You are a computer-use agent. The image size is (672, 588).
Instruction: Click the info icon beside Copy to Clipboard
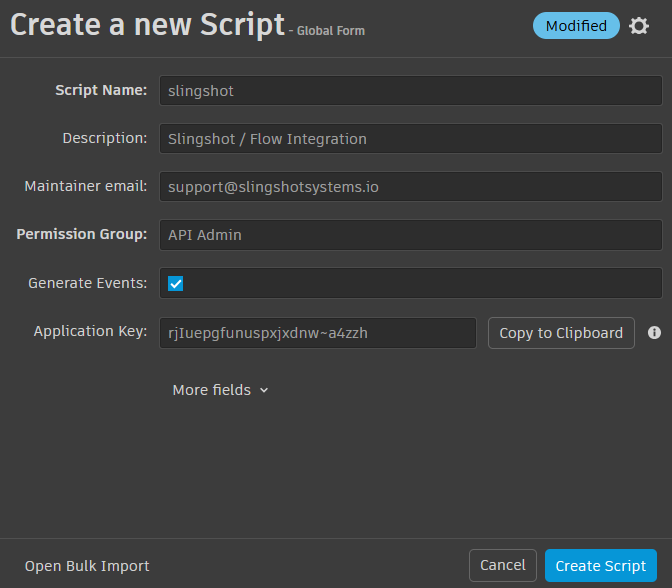[654, 332]
